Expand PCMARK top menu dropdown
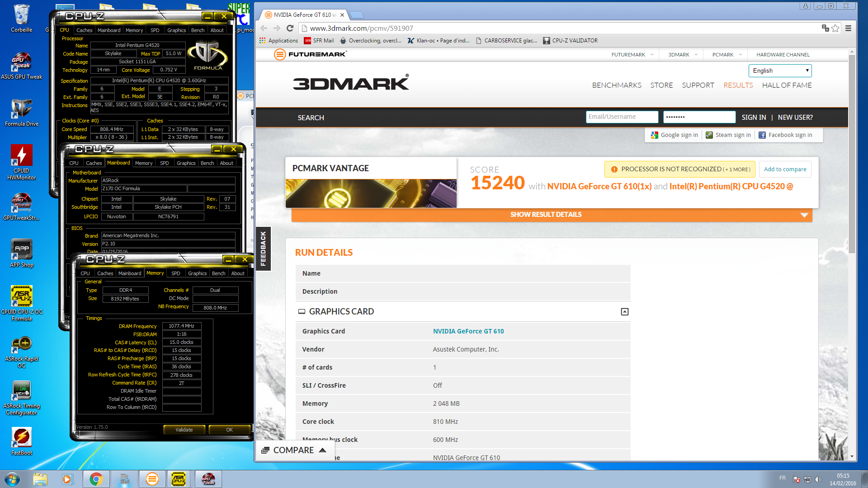The height and width of the screenshot is (488, 868). click(x=741, y=55)
